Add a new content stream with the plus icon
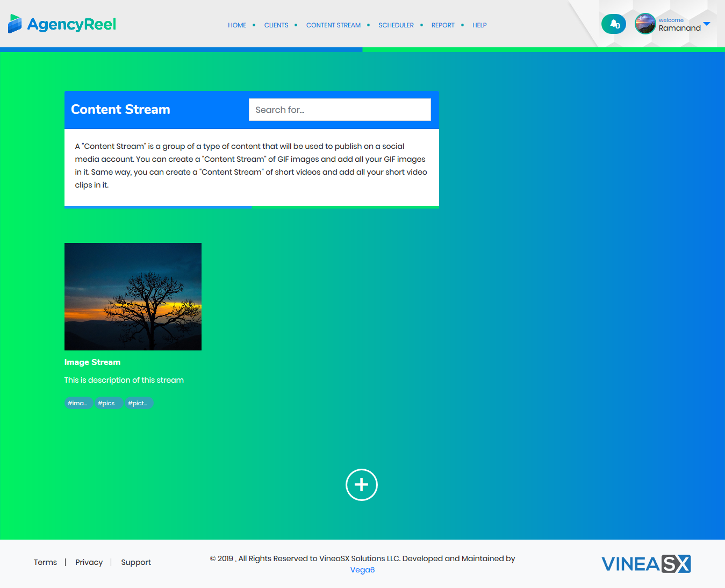 [x=361, y=484]
